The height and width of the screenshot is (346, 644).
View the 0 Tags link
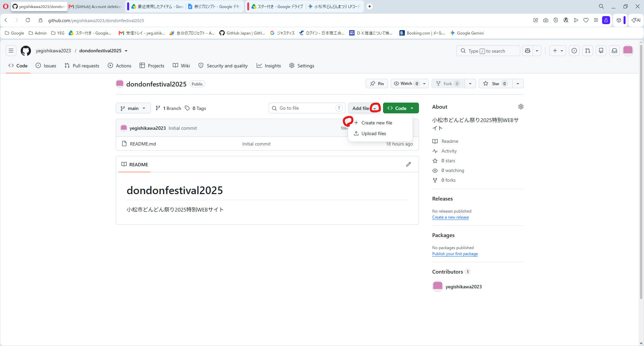[x=196, y=108]
